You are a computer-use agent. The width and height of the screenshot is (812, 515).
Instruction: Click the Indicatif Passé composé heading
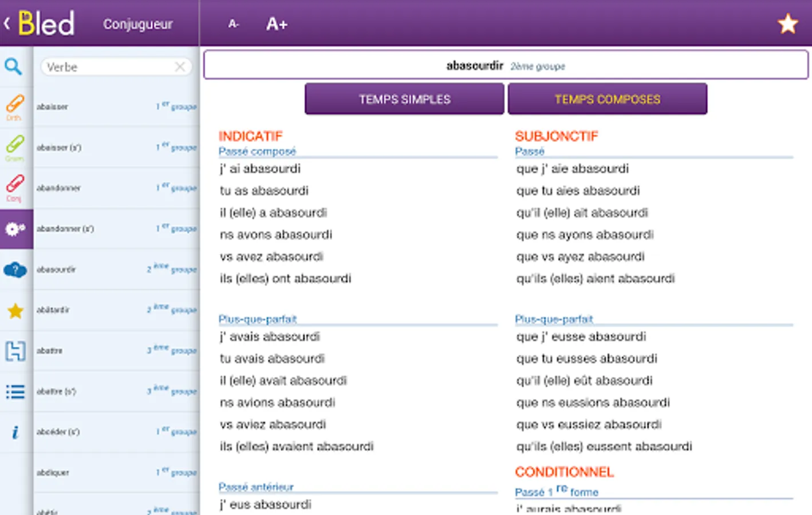pyautogui.click(x=257, y=151)
